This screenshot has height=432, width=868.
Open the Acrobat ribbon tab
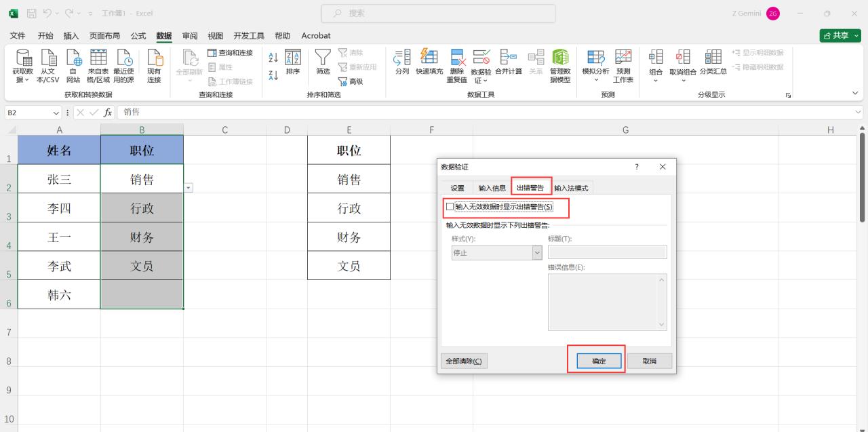coord(316,36)
